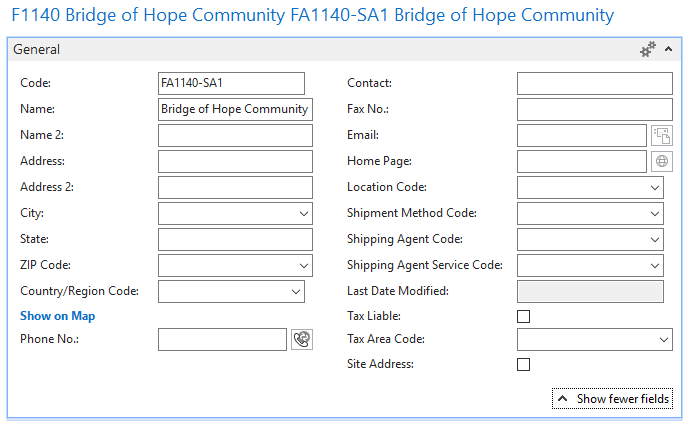Enable the Tax Liable checkbox

[x=523, y=316]
